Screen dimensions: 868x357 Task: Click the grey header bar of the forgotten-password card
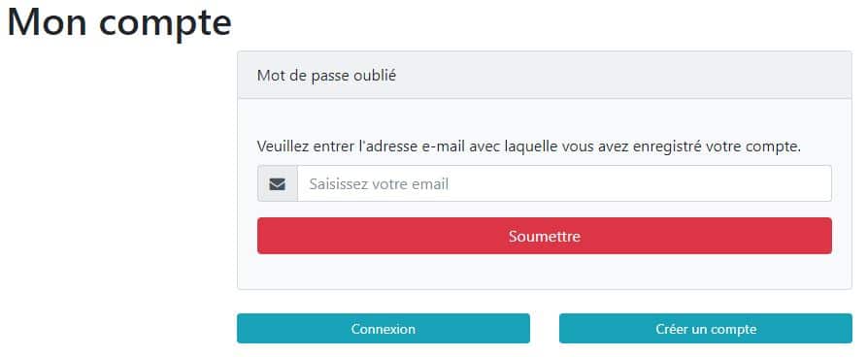544,76
